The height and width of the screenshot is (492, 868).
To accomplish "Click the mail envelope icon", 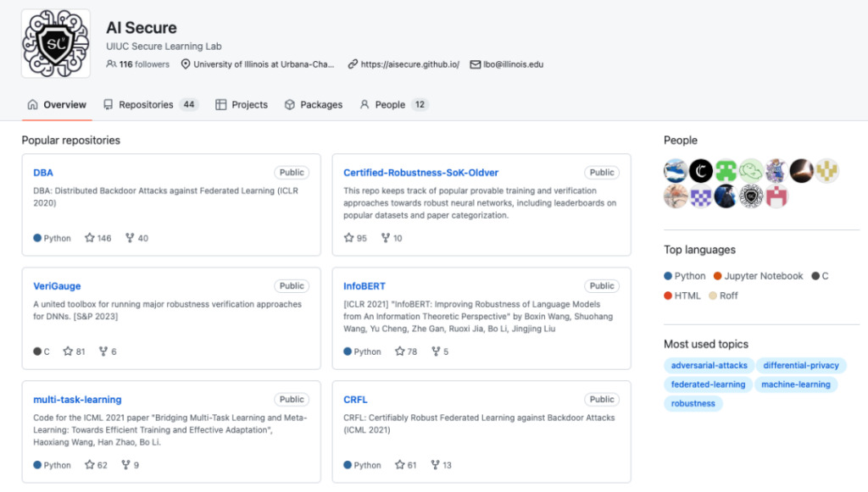I will pos(475,64).
